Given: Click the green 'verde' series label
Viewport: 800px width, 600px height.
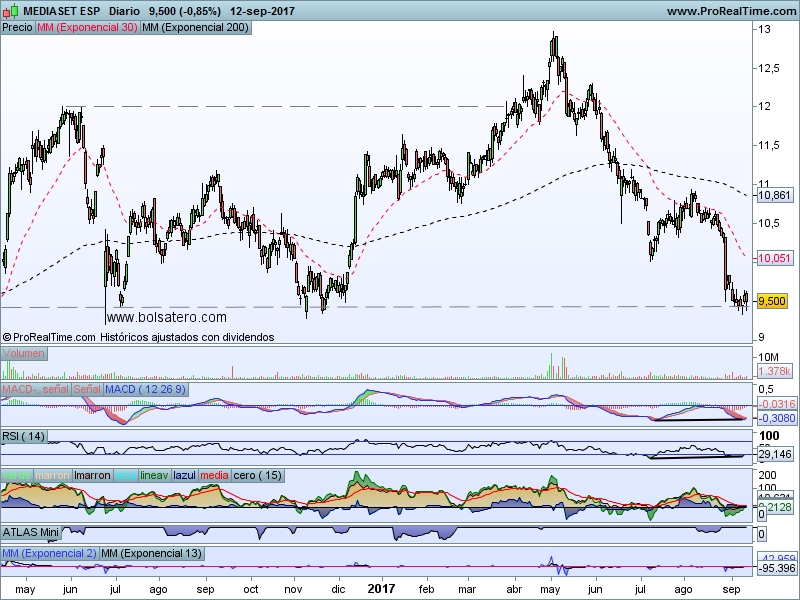Looking at the screenshot, I should tap(17, 475).
